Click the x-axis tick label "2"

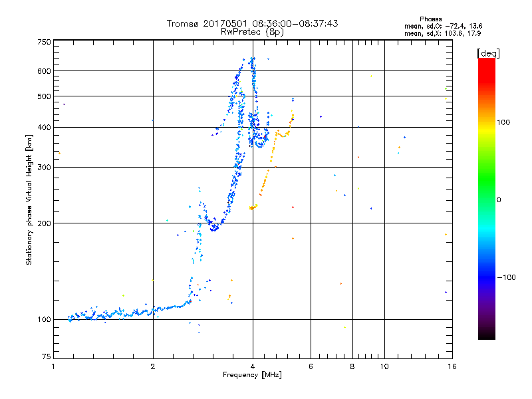pyautogui.click(x=153, y=366)
